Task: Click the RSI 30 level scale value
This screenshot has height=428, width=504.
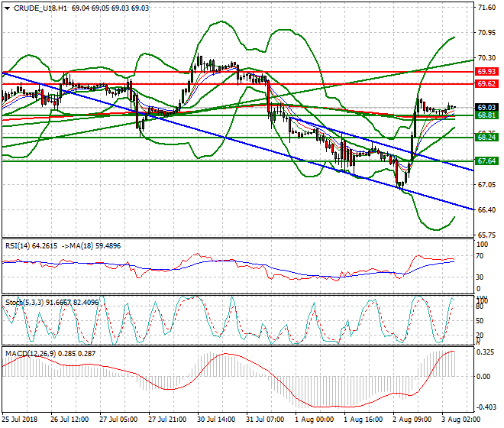Action: tap(480, 277)
